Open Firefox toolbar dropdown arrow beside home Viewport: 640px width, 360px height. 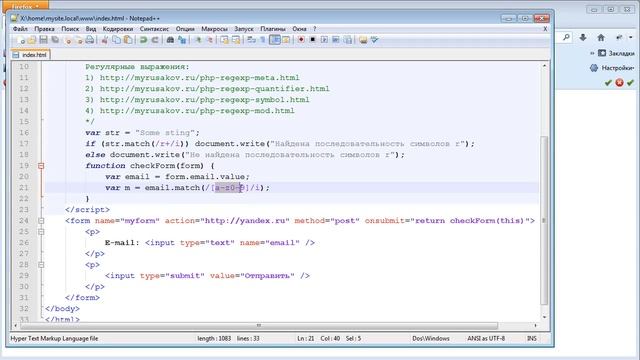[631, 38]
